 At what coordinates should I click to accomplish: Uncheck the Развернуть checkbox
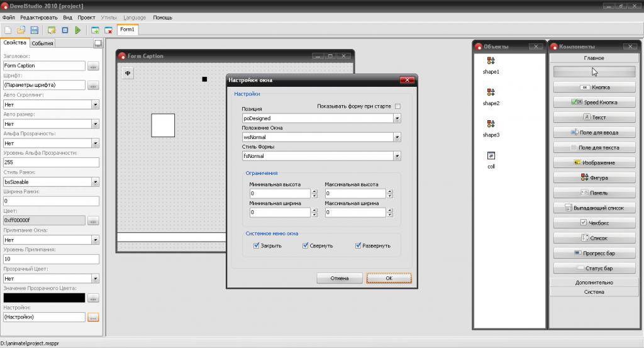pyautogui.click(x=358, y=245)
